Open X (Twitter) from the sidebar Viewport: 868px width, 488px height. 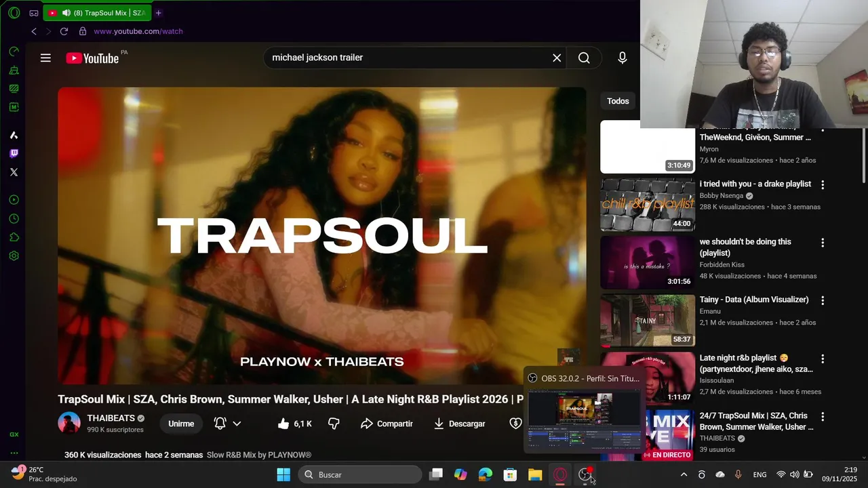[14, 172]
